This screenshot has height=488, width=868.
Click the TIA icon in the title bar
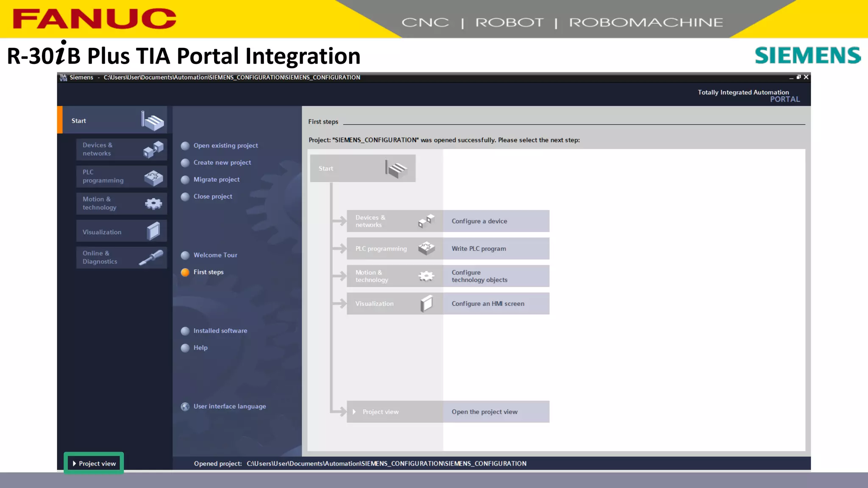64,78
